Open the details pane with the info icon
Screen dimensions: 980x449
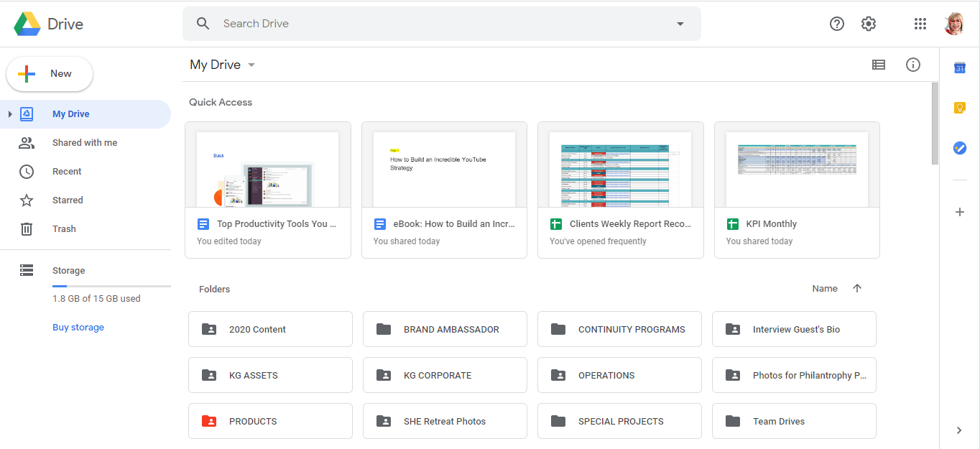click(x=913, y=65)
